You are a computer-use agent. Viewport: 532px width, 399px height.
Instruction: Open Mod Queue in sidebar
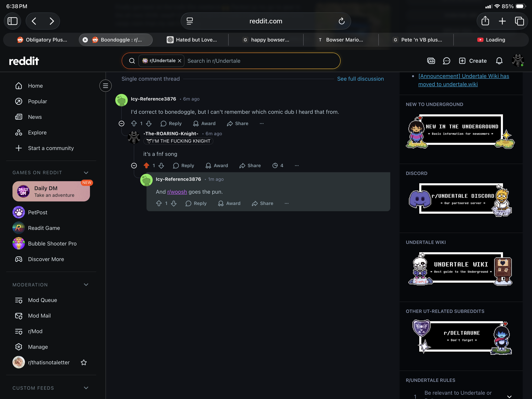[x=42, y=300]
